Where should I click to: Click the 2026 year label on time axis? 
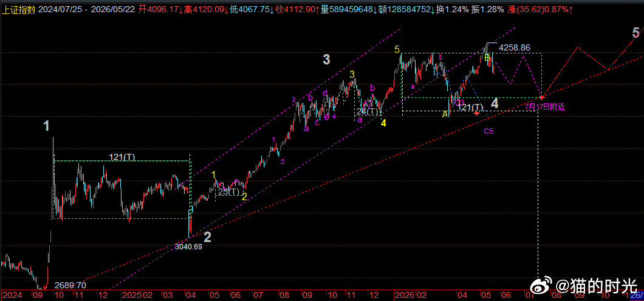click(405, 296)
